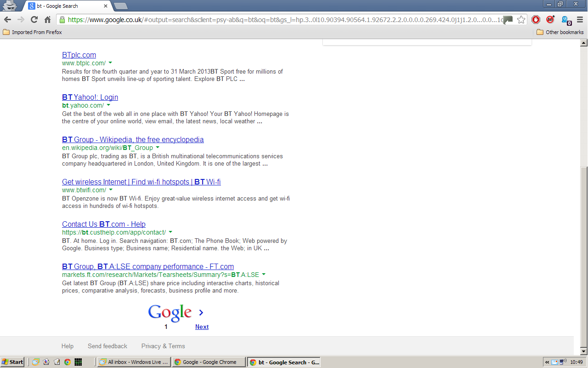Go to the browser home page icon
Image resolution: width=588 pixels, height=368 pixels.
click(47, 19)
